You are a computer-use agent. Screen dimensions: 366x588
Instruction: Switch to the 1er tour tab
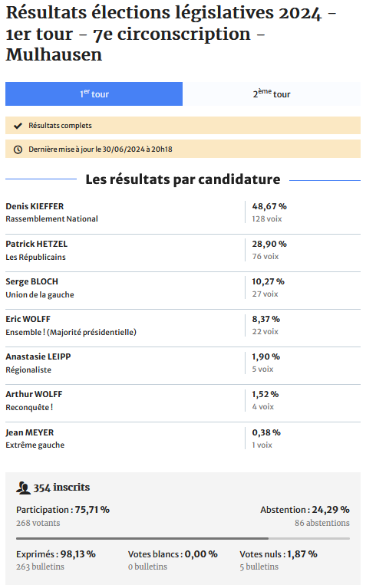(94, 94)
